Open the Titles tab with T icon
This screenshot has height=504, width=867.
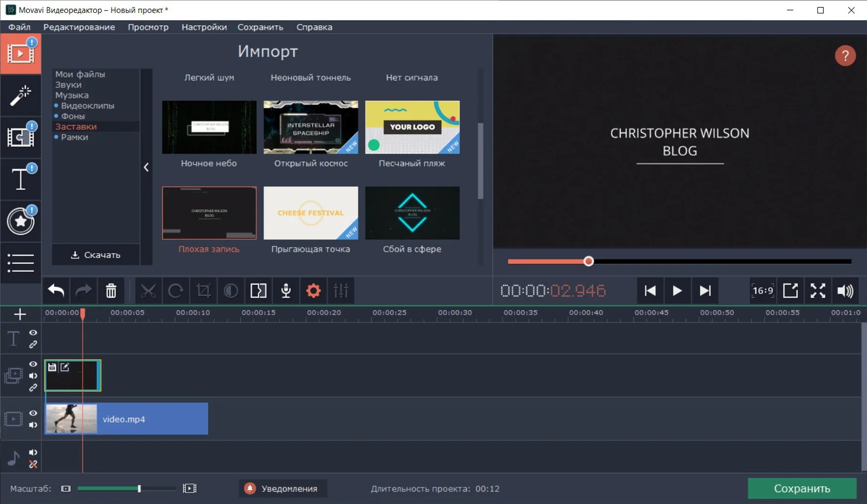(20, 179)
